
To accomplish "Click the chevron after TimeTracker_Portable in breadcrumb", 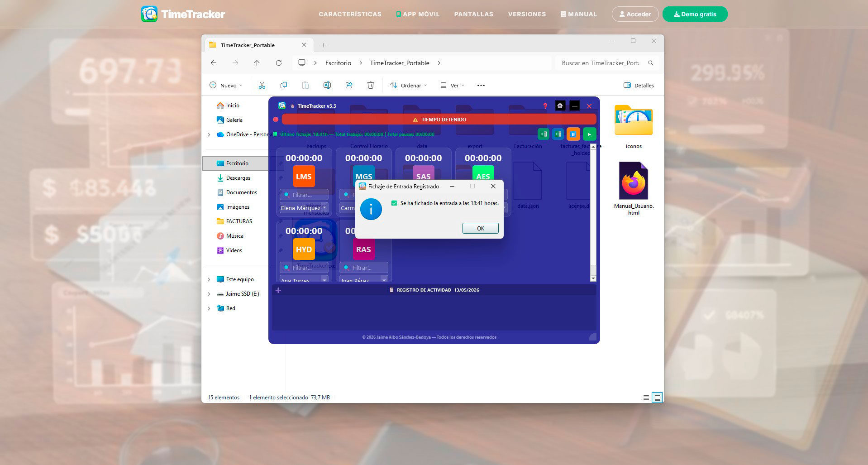I will pos(439,63).
